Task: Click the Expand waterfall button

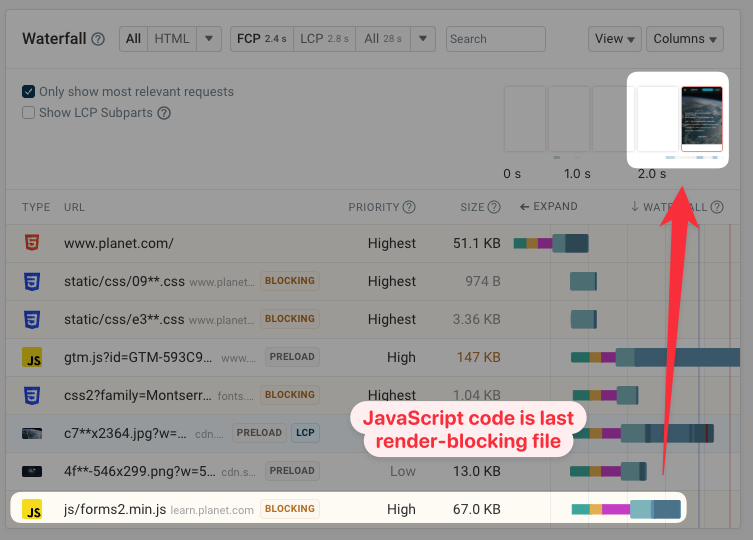Action: (548, 207)
